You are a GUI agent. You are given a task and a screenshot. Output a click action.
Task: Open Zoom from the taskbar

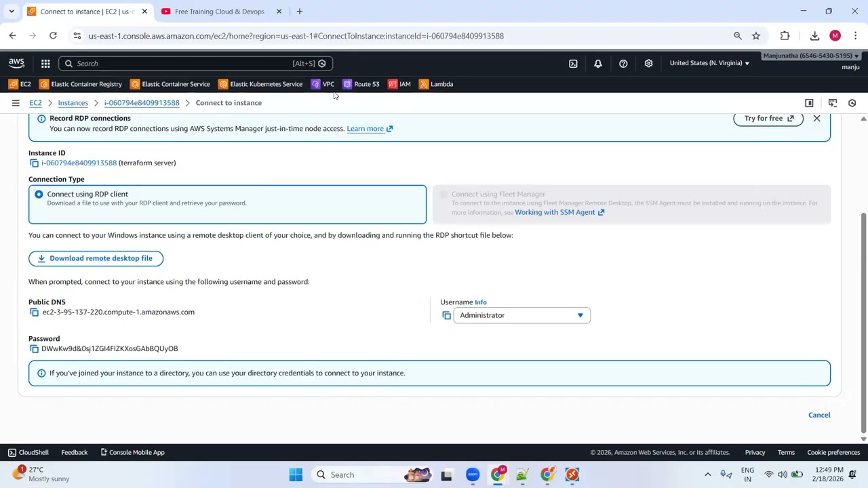(473, 474)
